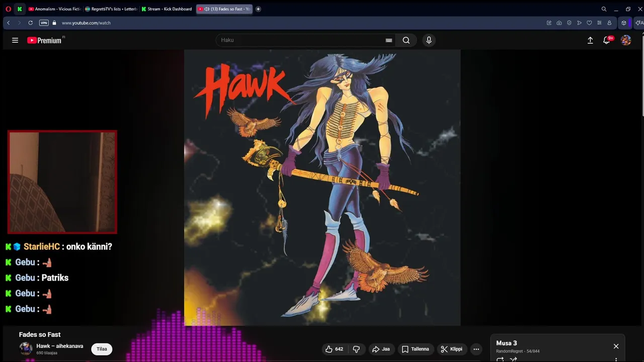The image size is (644, 362).
Task: Open the YouTube upload/create button
Action: click(x=590, y=40)
